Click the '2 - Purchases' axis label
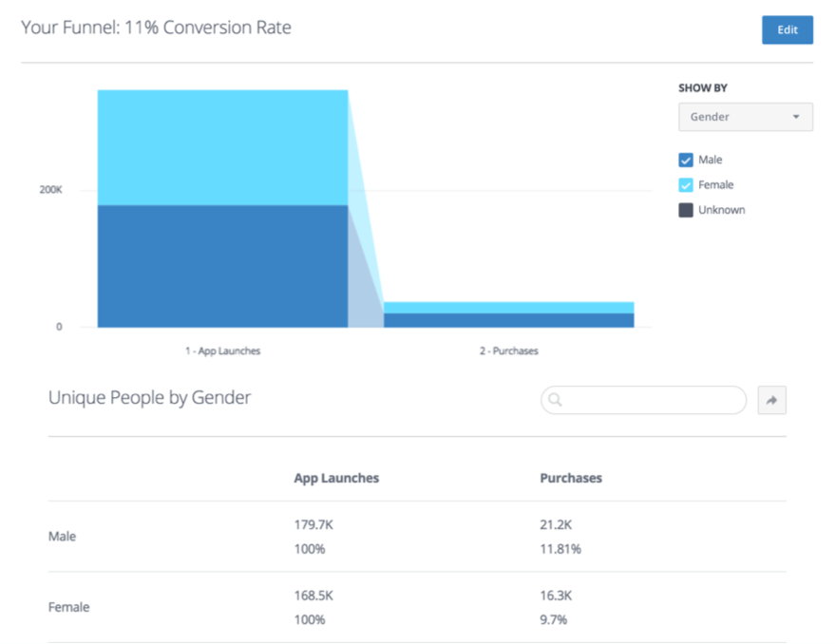835x644 pixels. point(508,351)
